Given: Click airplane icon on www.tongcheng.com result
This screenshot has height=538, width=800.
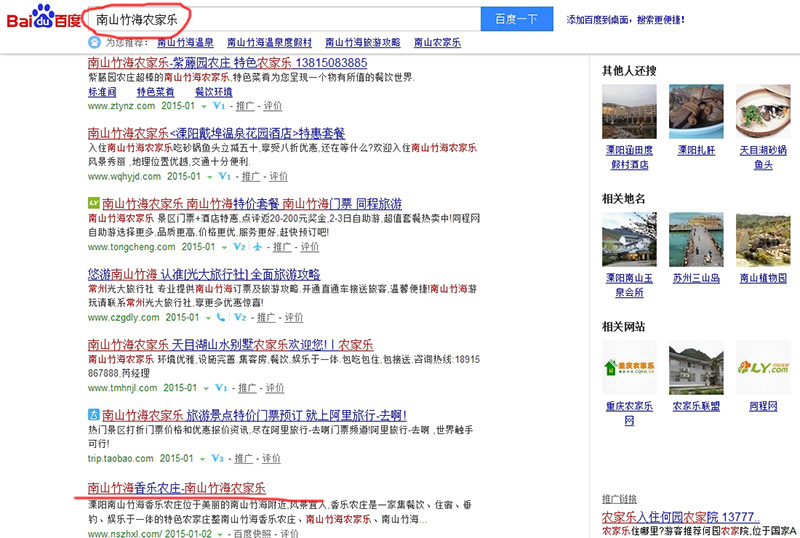Looking at the screenshot, I should coord(257,247).
